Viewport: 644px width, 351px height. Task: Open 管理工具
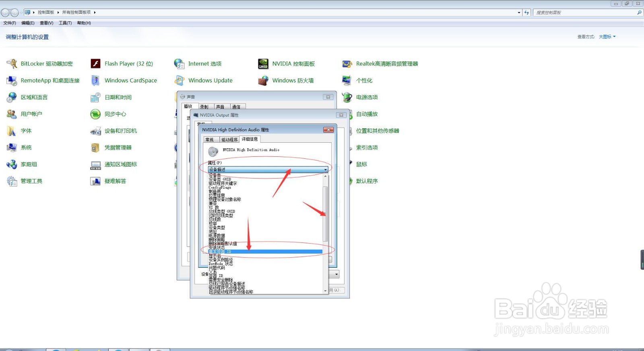(24, 181)
